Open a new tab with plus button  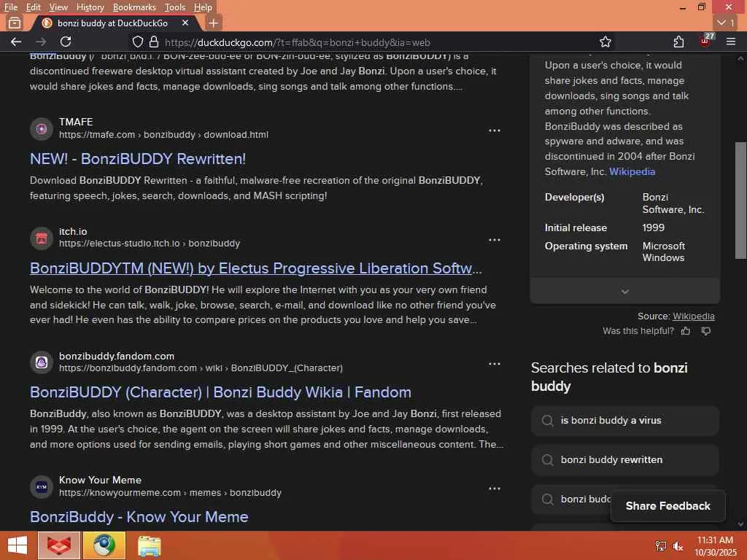(x=213, y=23)
